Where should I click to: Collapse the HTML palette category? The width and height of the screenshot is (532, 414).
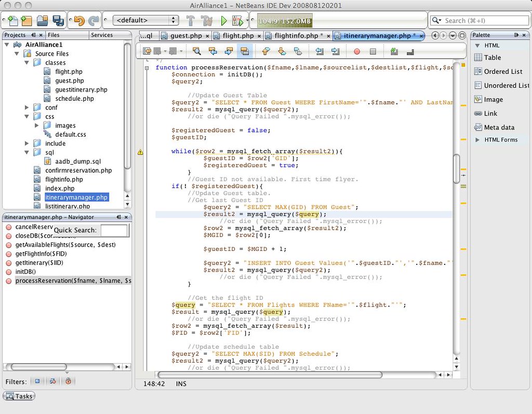coord(477,46)
